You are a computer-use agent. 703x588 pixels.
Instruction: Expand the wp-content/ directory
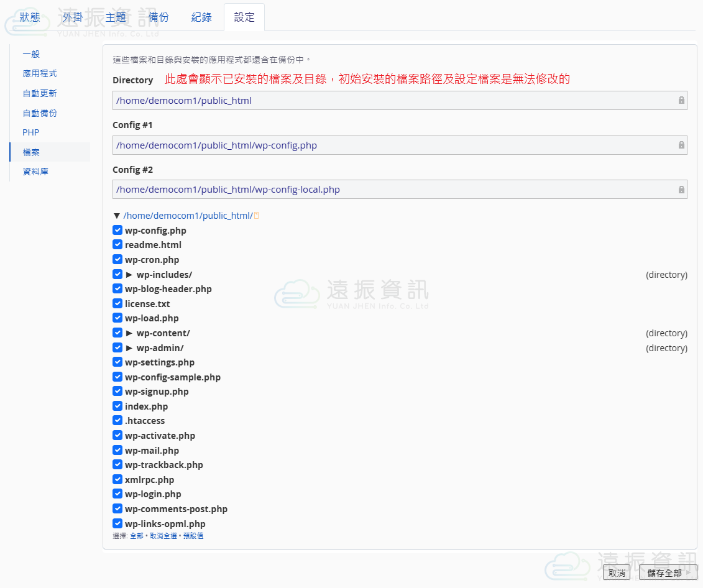click(x=129, y=333)
